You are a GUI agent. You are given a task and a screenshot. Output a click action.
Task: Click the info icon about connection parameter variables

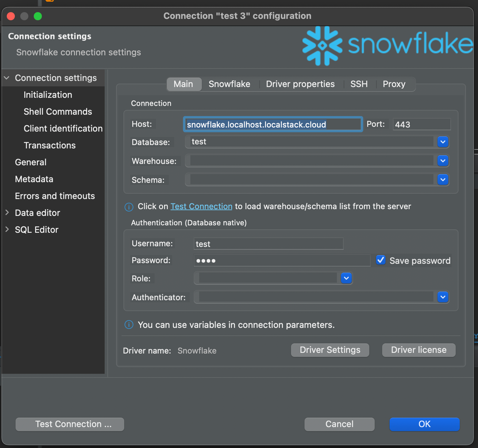(129, 325)
